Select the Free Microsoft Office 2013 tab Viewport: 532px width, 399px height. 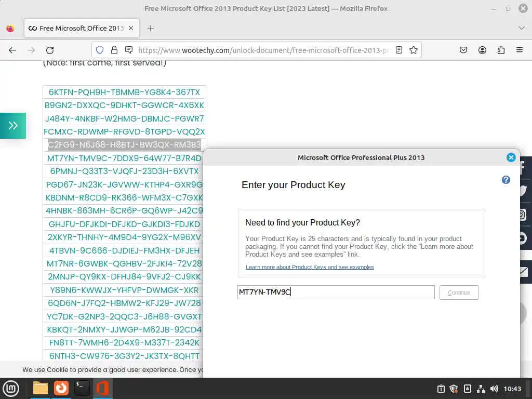point(82,28)
